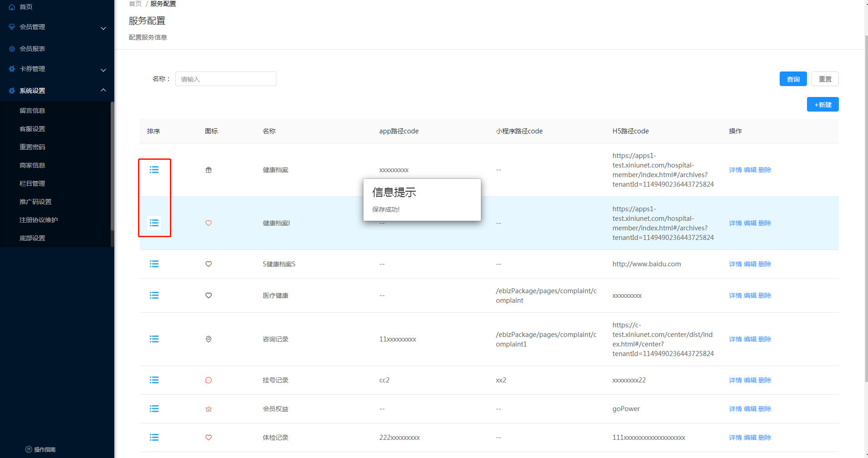Click the sort handle icon for 医疗健康 row
Image resolution: width=868 pixels, height=458 pixels.
[154, 295]
